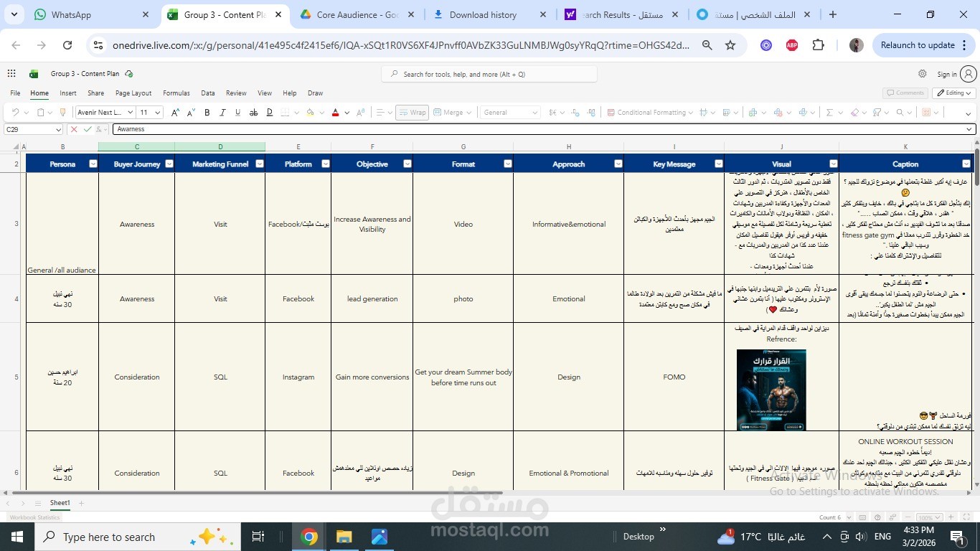This screenshot has height=551, width=980.
Task: Cancel the formula bar entry with X
Action: (x=74, y=129)
